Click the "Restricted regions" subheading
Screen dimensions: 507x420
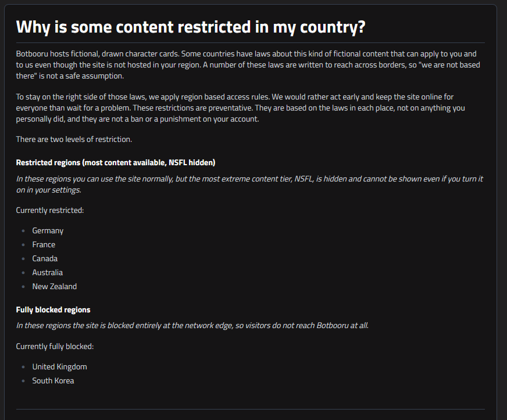pos(116,162)
